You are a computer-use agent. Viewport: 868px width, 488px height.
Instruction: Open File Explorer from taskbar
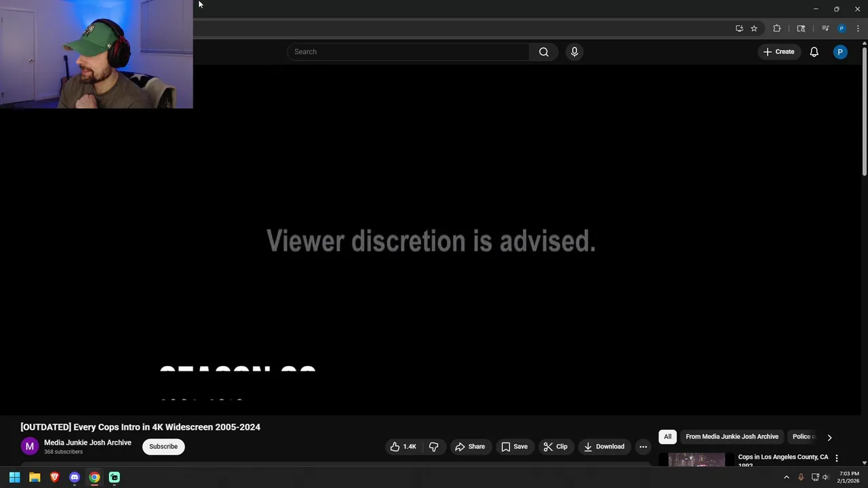[x=35, y=477]
